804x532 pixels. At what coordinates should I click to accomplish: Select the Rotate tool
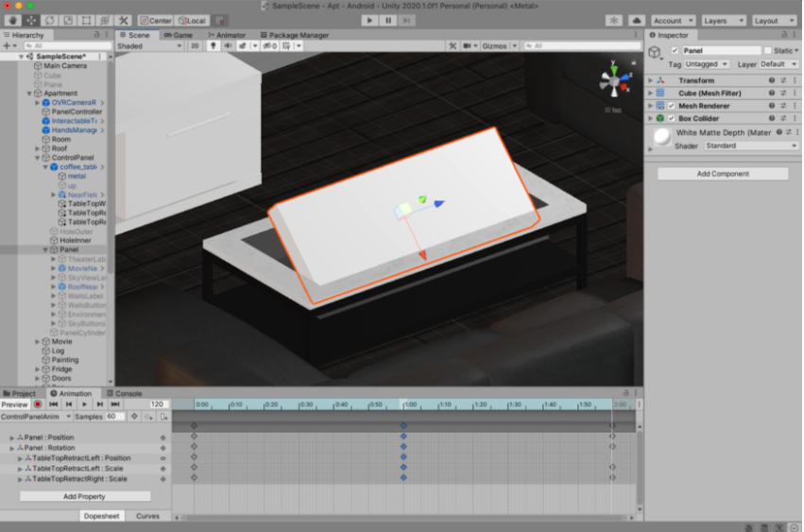[50, 20]
